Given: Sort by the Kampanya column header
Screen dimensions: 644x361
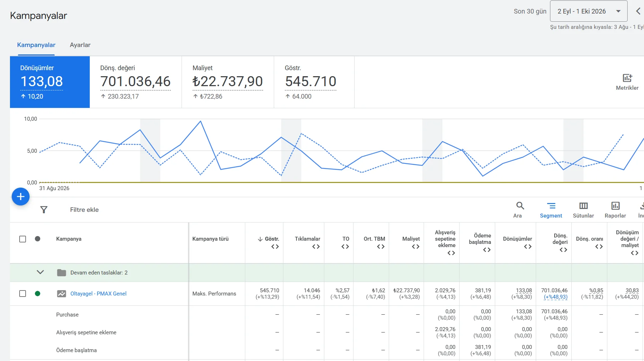Looking at the screenshot, I should click(69, 239).
